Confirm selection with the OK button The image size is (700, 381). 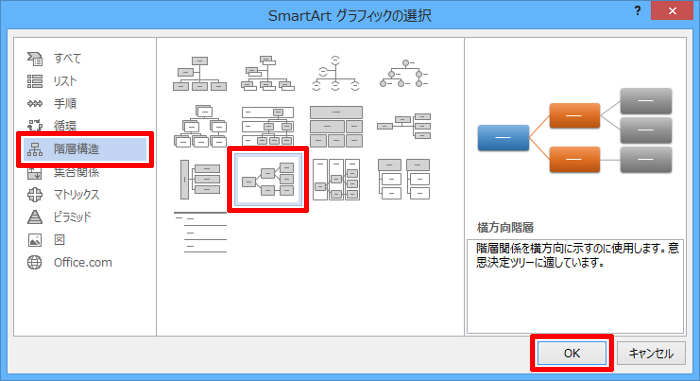point(571,353)
